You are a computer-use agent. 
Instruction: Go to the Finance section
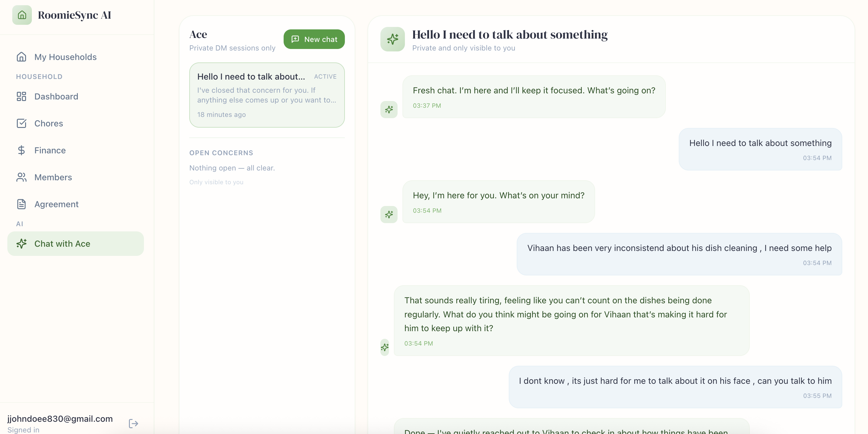[50, 151]
